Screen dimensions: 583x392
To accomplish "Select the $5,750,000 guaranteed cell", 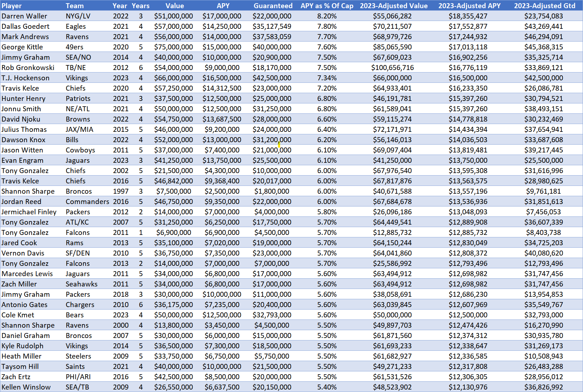I will 272,356.
